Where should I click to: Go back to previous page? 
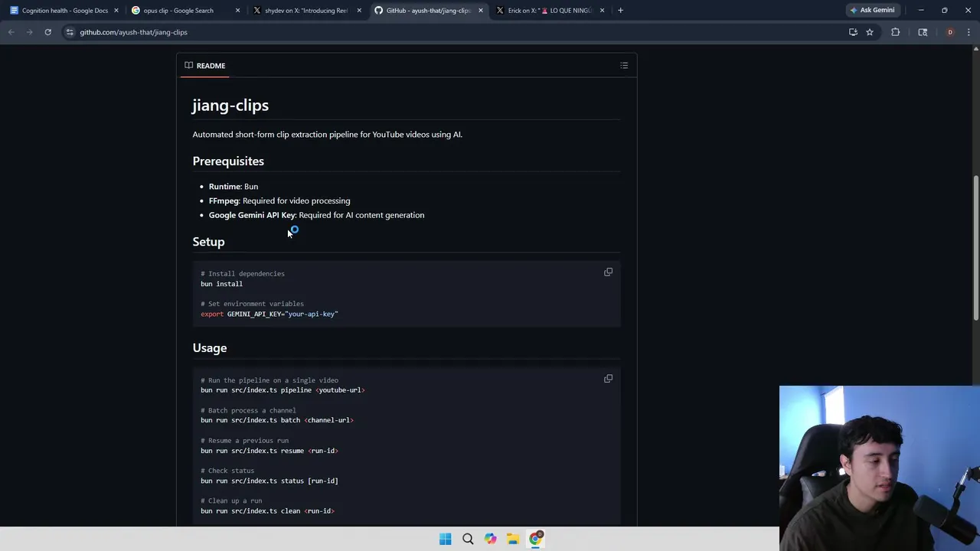(x=11, y=32)
